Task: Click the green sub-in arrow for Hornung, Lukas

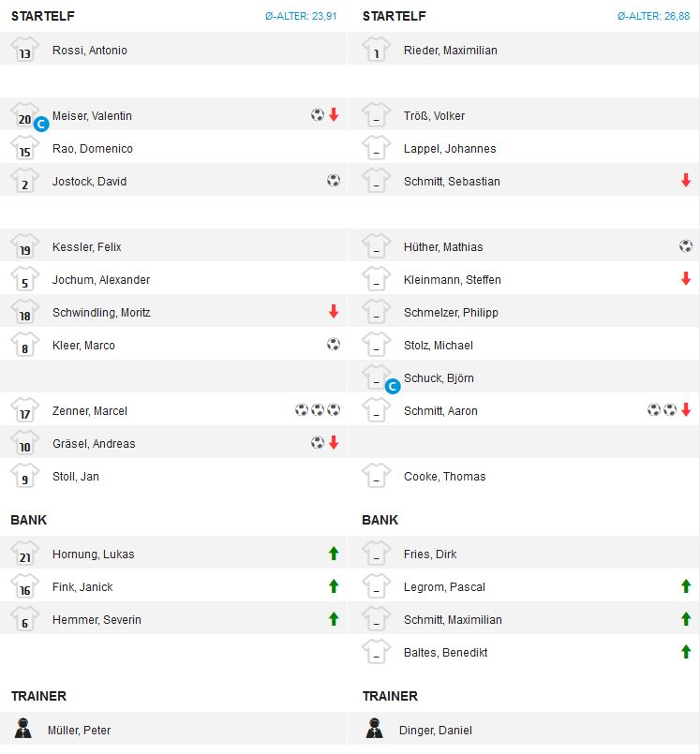Action: pos(334,554)
